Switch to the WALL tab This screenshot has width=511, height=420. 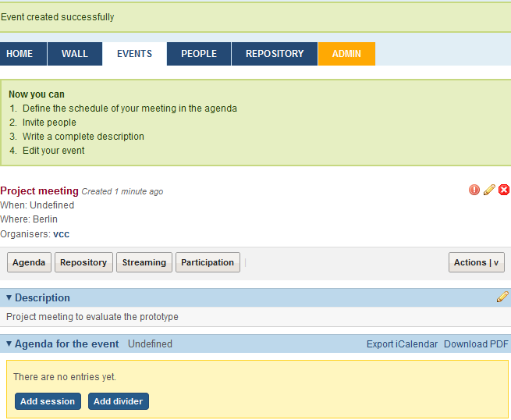(x=75, y=54)
